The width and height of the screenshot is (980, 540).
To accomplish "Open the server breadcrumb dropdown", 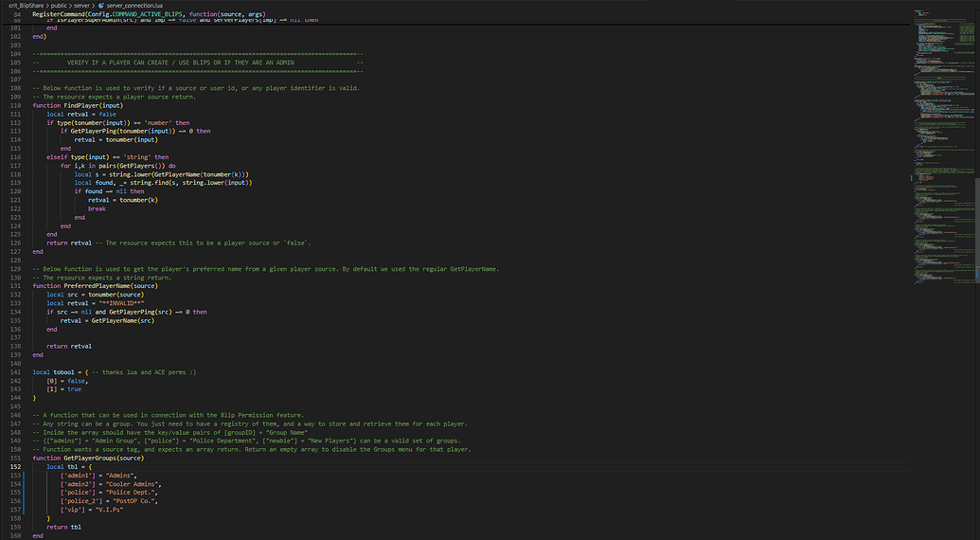I will point(83,6).
